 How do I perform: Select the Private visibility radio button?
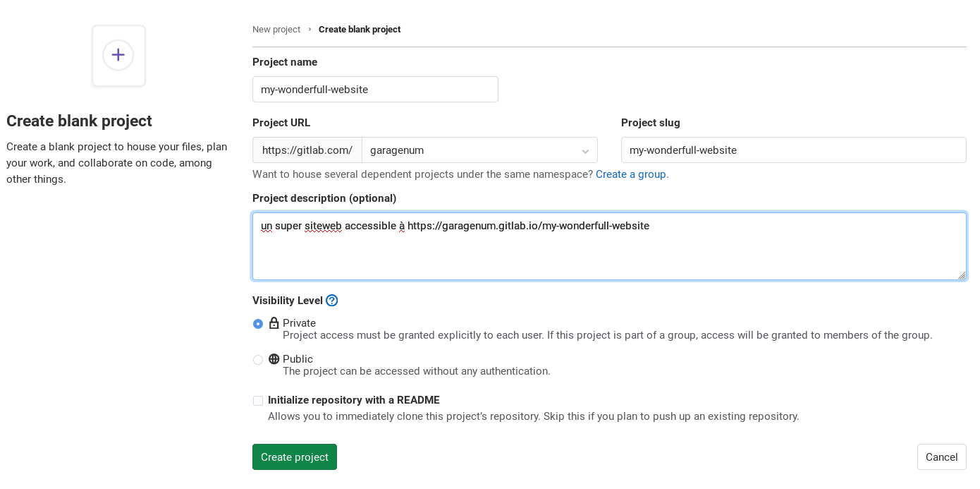coord(258,324)
